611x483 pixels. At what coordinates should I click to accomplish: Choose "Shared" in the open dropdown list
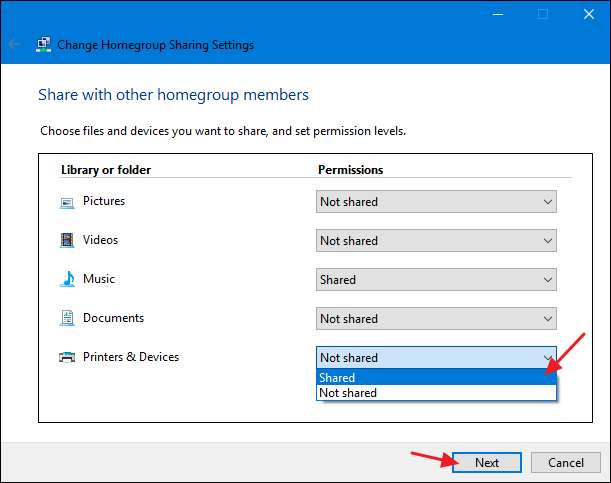pos(436,378)
